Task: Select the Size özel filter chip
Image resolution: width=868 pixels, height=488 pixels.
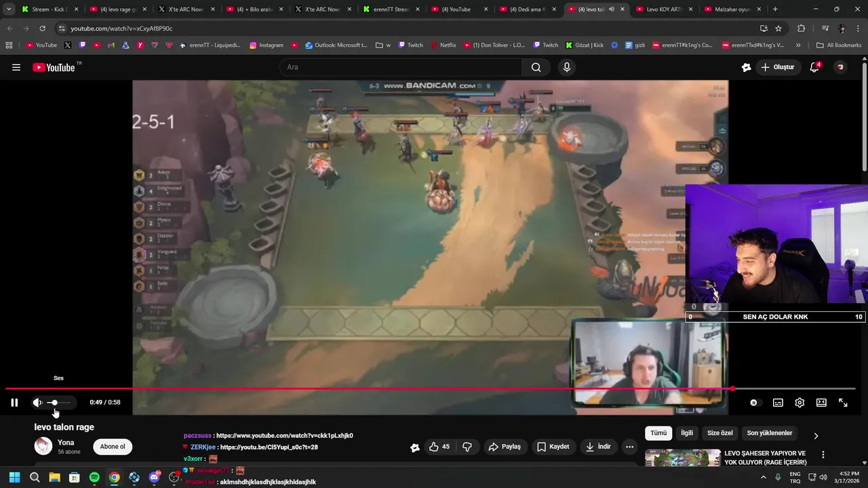Action: pyautogui.click(x=720, y=433)
